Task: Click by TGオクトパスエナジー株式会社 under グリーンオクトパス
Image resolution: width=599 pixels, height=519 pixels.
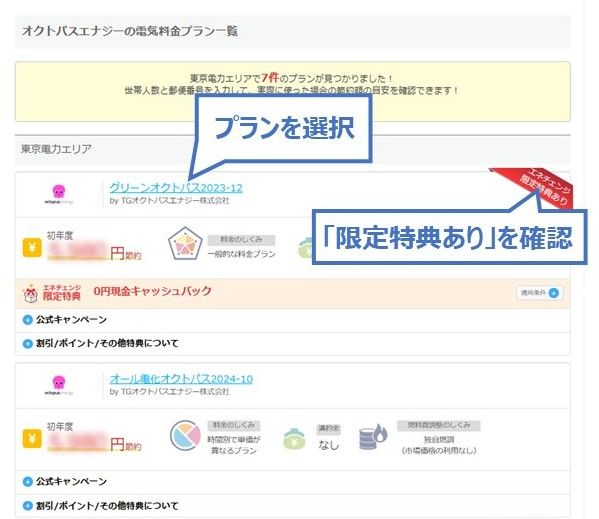Action: point(170,200)
